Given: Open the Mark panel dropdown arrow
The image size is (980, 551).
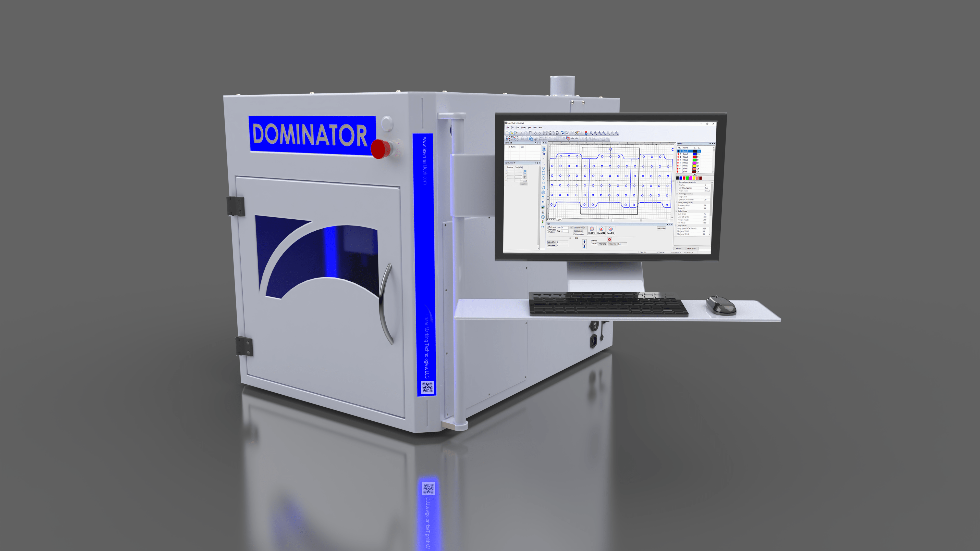Looking at the screenshot, I should click(668, 224).
